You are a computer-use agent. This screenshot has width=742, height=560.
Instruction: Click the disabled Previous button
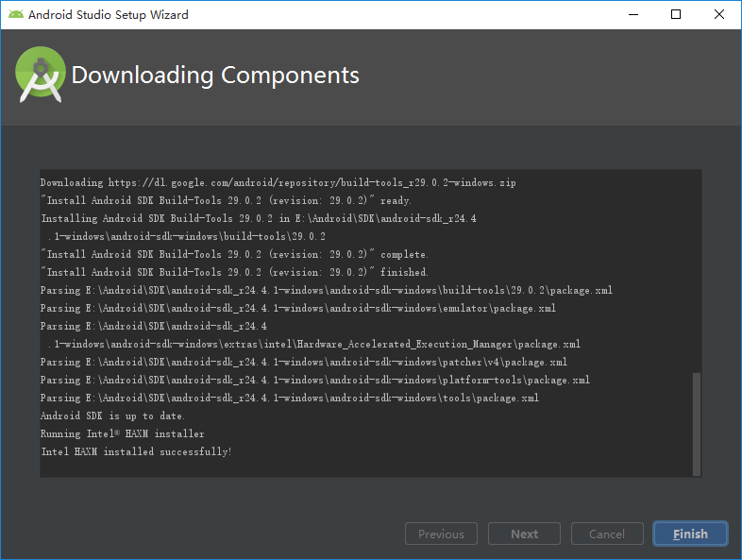pos(441,534)
